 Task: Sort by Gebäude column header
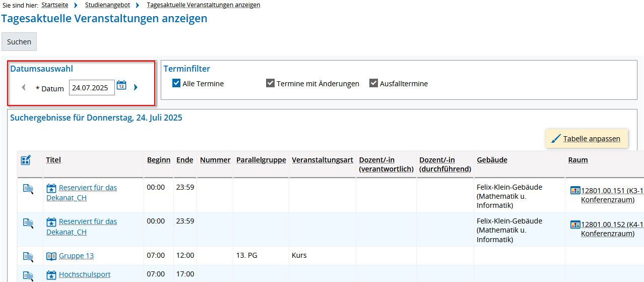coord(492,160)
